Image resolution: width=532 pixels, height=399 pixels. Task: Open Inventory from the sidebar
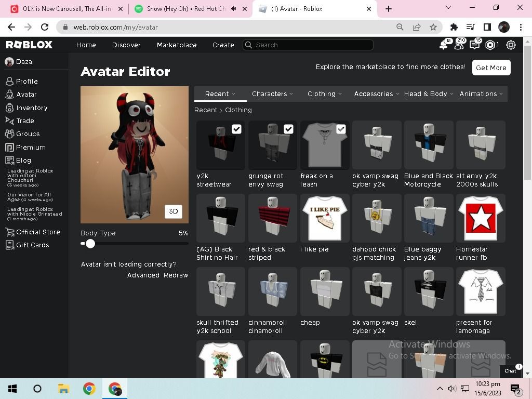point(32,108)
